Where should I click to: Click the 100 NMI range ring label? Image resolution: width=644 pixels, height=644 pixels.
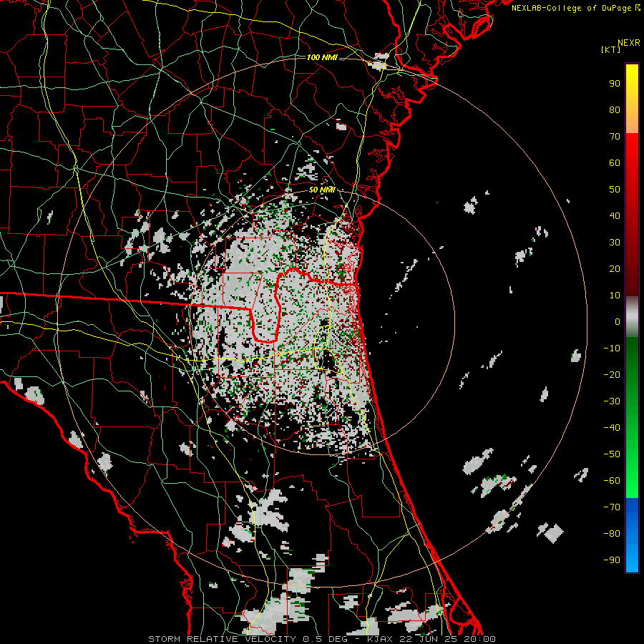coord(322,57)
